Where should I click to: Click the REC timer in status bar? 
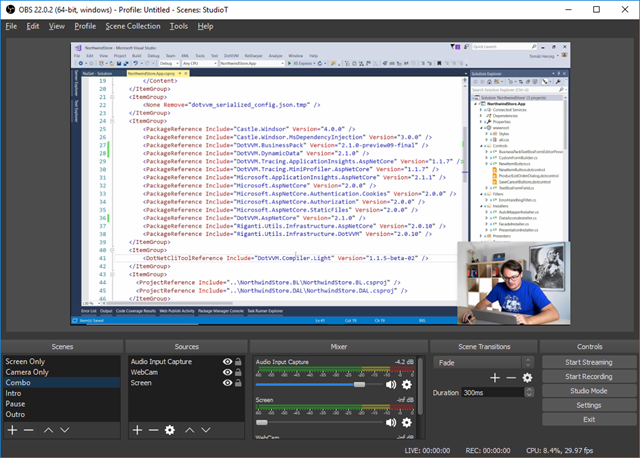pyautogui.click(x=488, y=451)
